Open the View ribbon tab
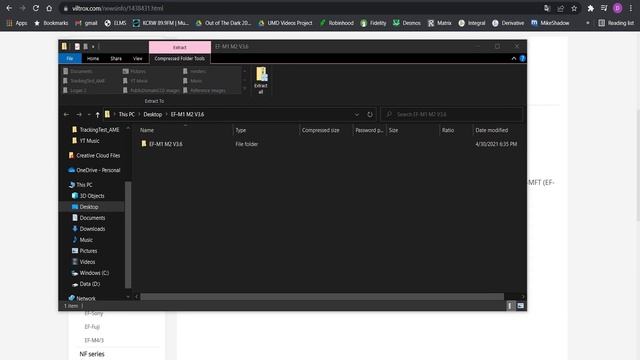This screenshot has height=360, width=640. pos(138,58)
